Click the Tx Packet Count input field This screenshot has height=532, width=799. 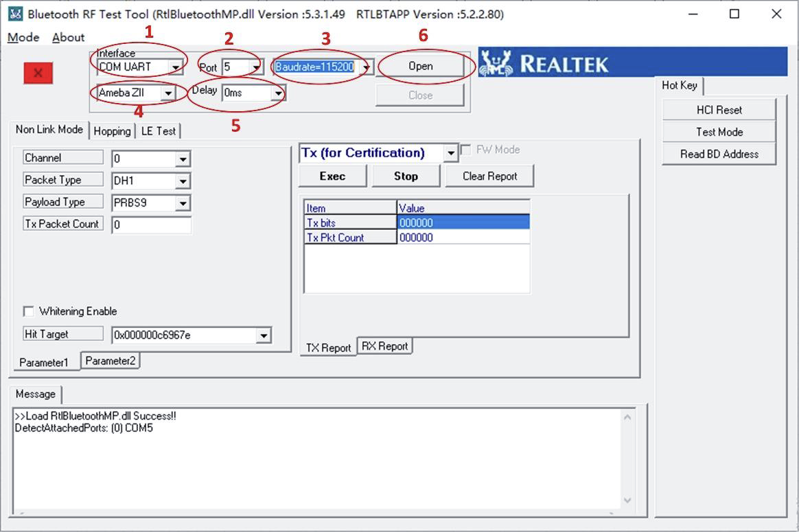click(x=151, y=224)
